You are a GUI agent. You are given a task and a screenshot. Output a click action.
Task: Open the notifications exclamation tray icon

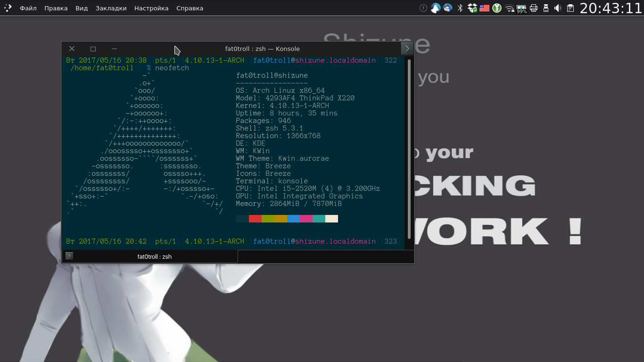[x=423, y=8]
